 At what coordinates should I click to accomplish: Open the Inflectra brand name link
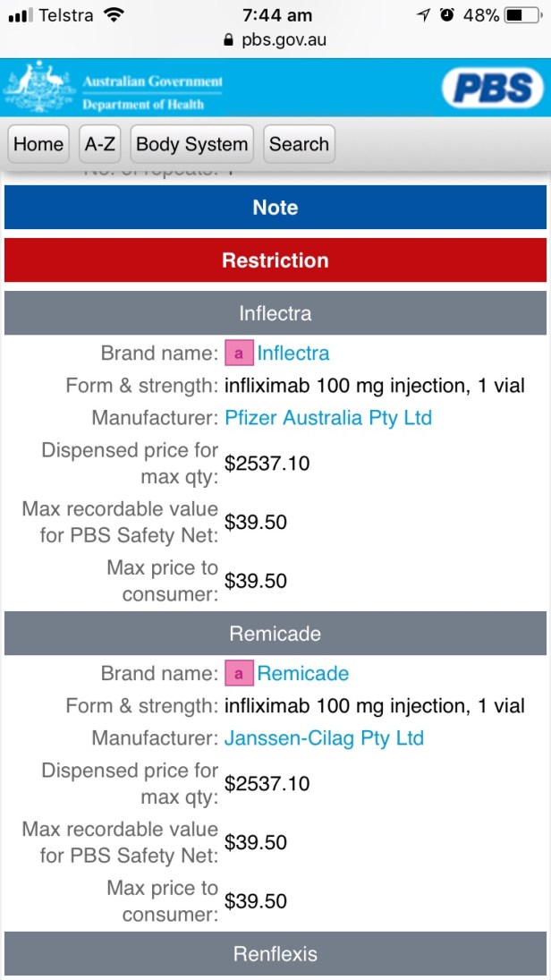pos(293,353)
